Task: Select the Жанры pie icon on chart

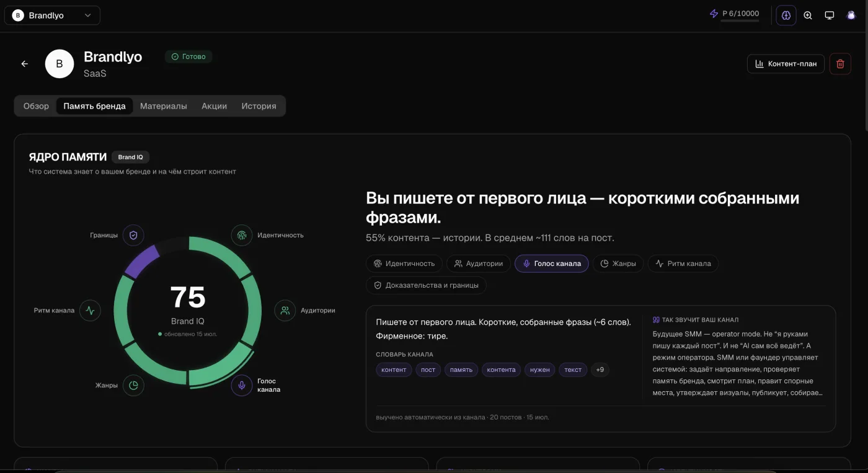Action: point(133,386)
